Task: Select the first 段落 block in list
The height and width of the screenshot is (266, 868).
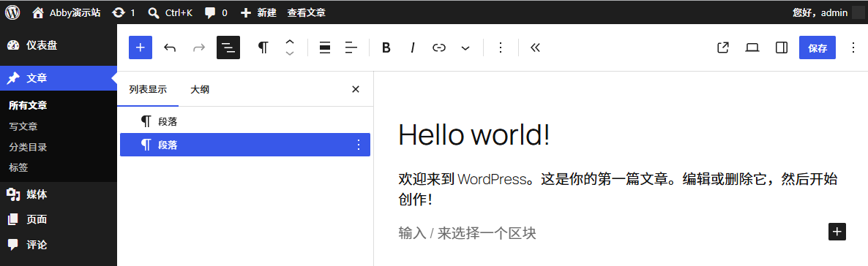Action: [244, 121]
